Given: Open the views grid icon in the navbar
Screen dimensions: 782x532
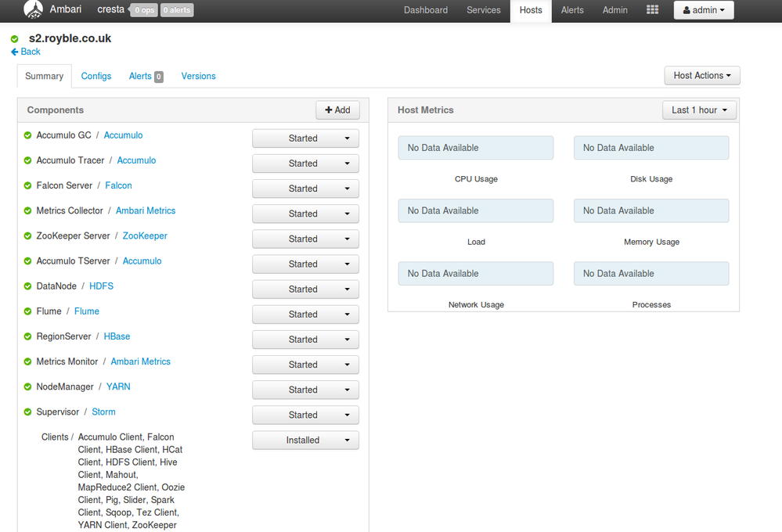Looking at the screenshot, I should [652, 10].
